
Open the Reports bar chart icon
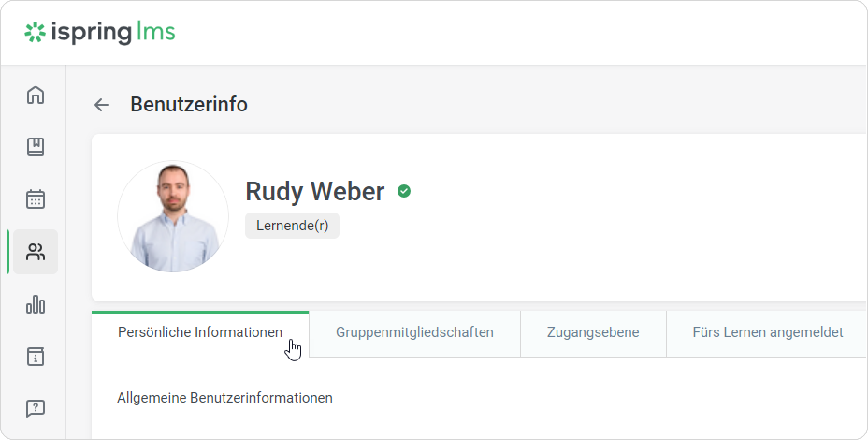[36, 305]
